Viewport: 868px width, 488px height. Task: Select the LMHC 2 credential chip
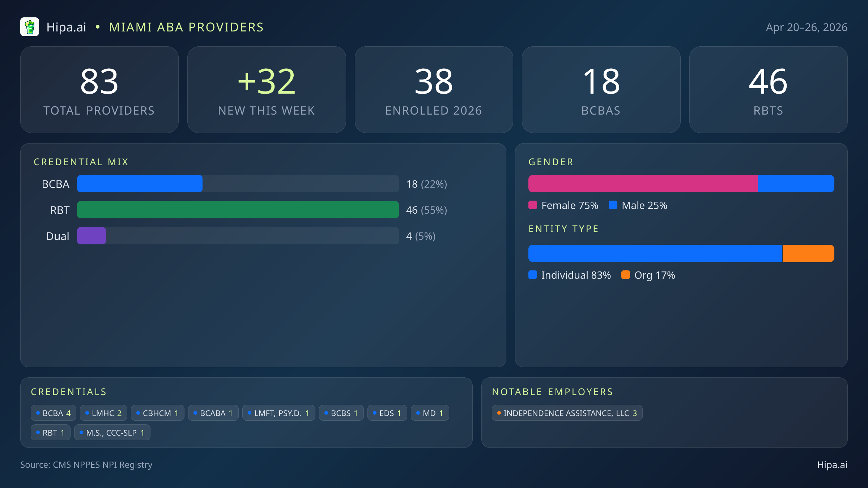tap(103, 413)
